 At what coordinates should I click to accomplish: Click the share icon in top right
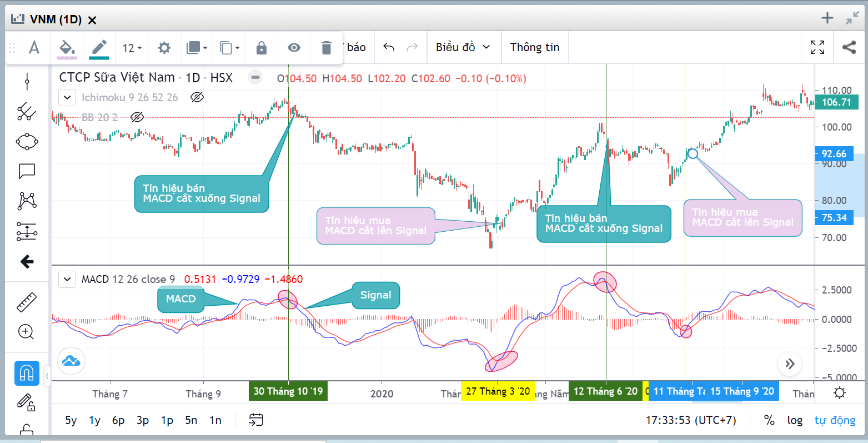pos(849,47)
